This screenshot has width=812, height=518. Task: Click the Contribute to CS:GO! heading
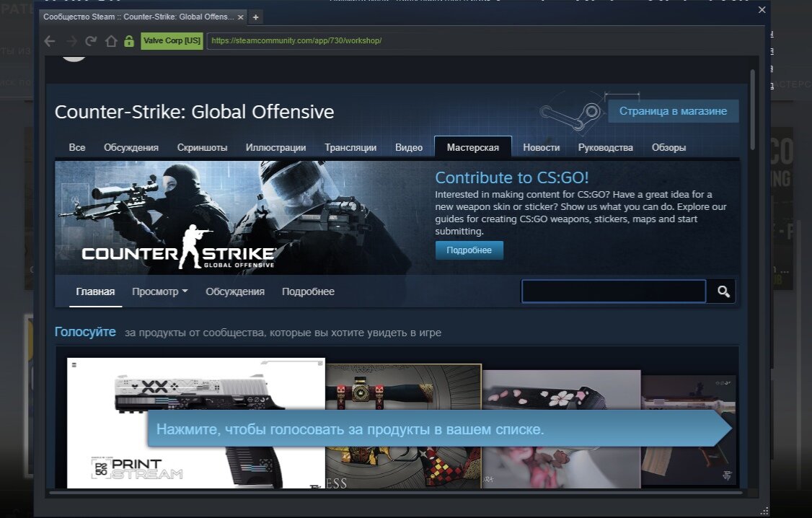click(511, 177)
